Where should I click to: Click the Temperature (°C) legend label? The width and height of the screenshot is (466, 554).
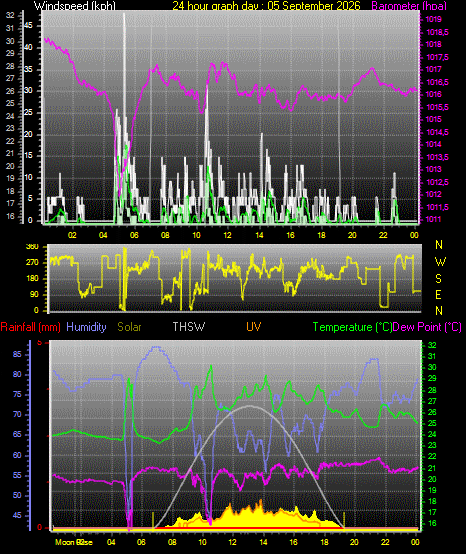(353, 327)
